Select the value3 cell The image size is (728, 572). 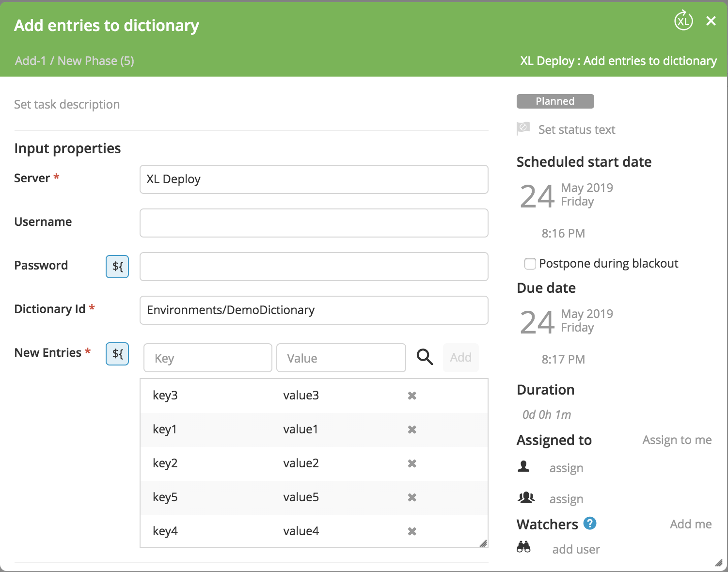point(301,395)
